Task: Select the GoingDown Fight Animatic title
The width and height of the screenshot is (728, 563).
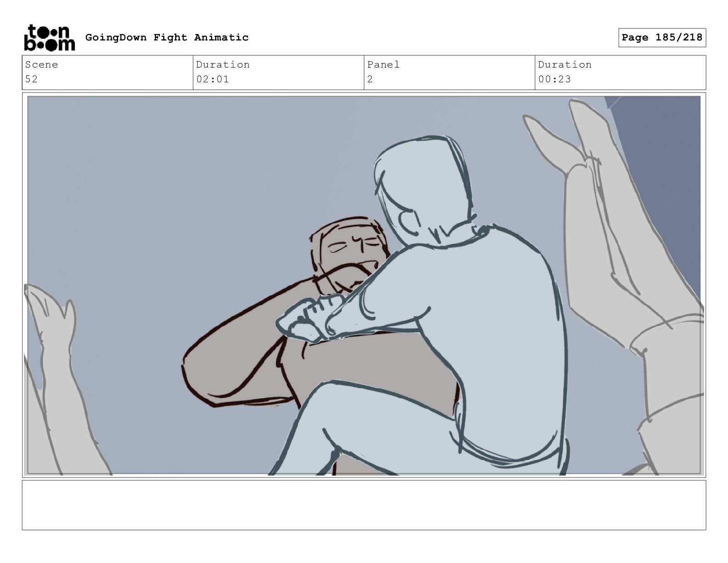Action: tap(167, 38)
